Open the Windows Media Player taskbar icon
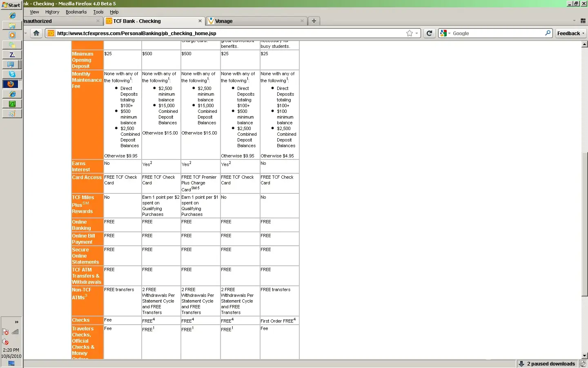Viewport: 588px width, 368px height. pyautogui.click(x=12, y=35)
